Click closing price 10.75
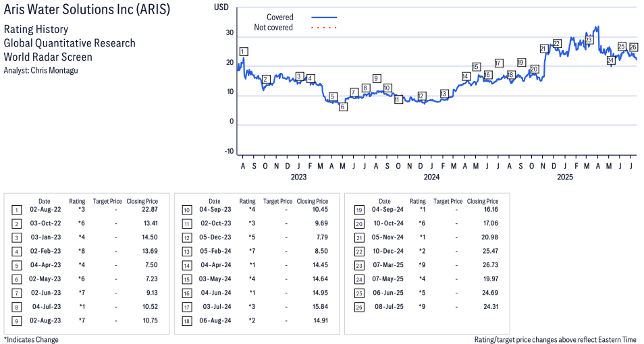This screenshot has width=644, height=344. [151, 320]
